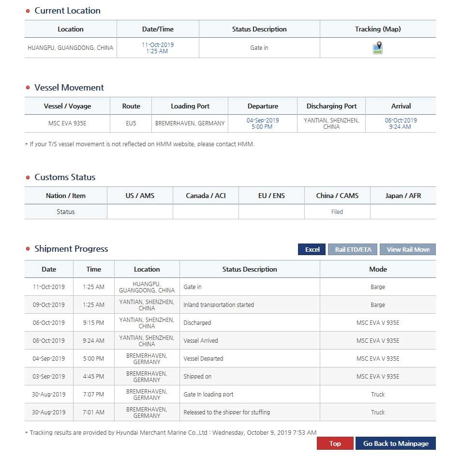Click the Customs Status section heading
This screenshot has height=458, width=476.
[x=65, y=177]
